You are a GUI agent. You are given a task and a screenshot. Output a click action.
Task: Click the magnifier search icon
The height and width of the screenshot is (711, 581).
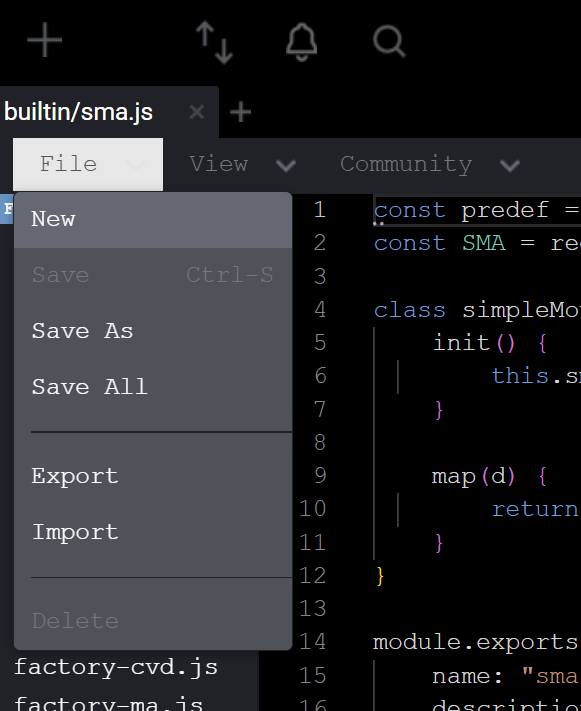tap(389, 41)
